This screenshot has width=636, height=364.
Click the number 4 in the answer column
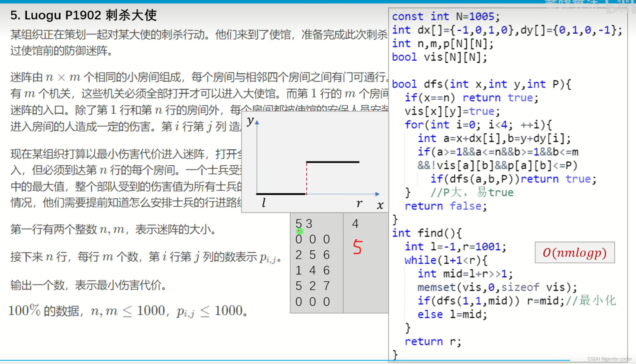[x=355, y=223]
